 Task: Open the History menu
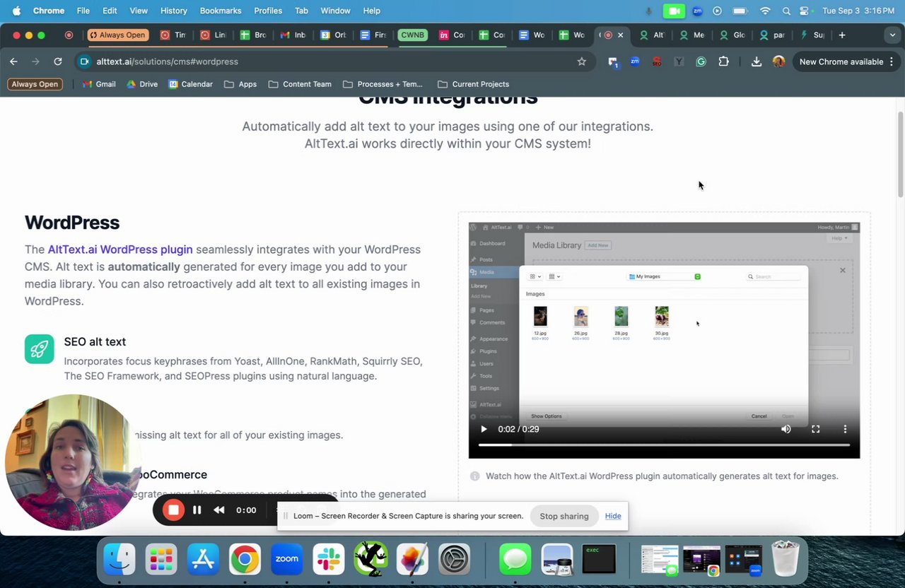click(x=173, y=11)
